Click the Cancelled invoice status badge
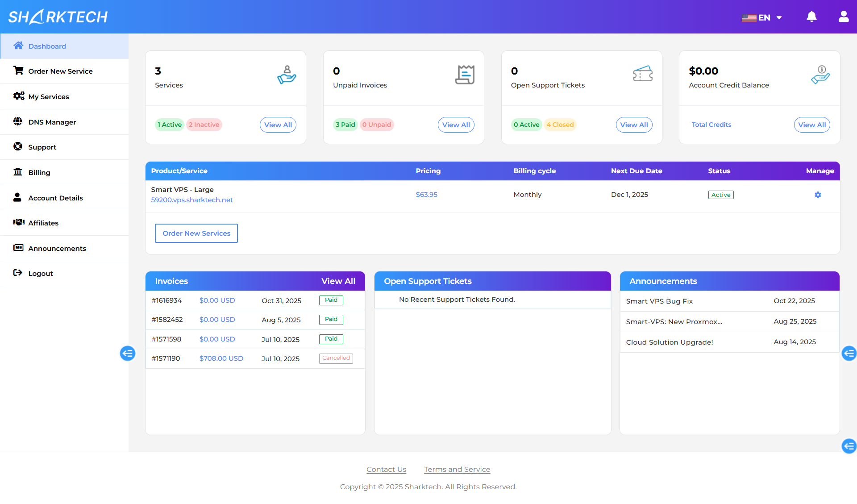The height and width of the screenshot is (504, 857). click(336, 358)
